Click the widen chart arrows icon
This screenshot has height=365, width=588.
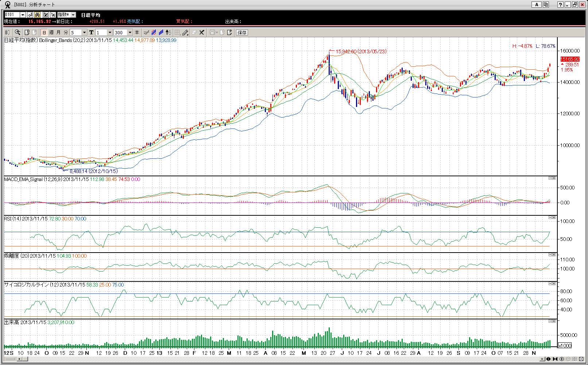548,359
